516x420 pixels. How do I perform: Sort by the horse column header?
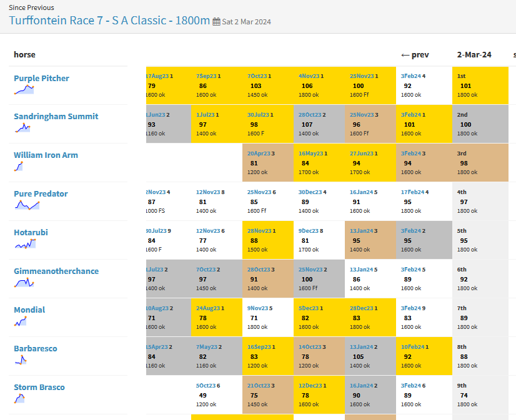[x=24, y=55]
